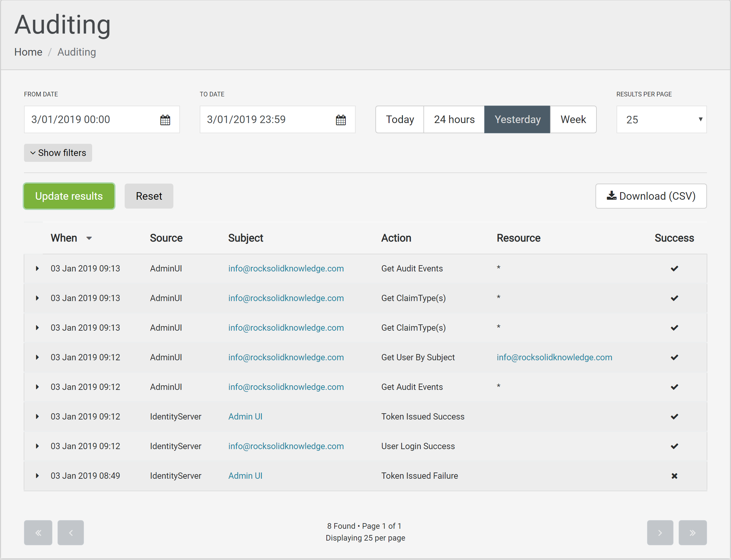Viewport: 731px width, 560px height.
Task: Expand the User Login Success row
Action: coord(37,446)
